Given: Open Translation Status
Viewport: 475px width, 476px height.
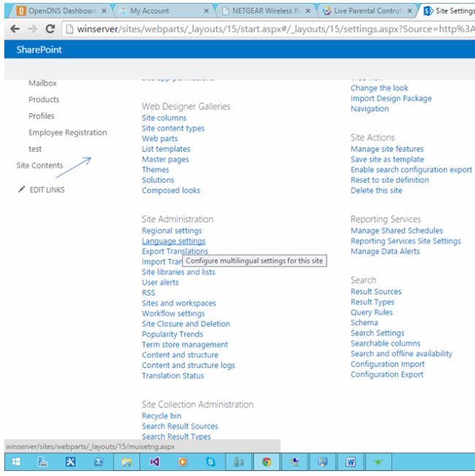Looking at the screenshot, I should 173,376.
